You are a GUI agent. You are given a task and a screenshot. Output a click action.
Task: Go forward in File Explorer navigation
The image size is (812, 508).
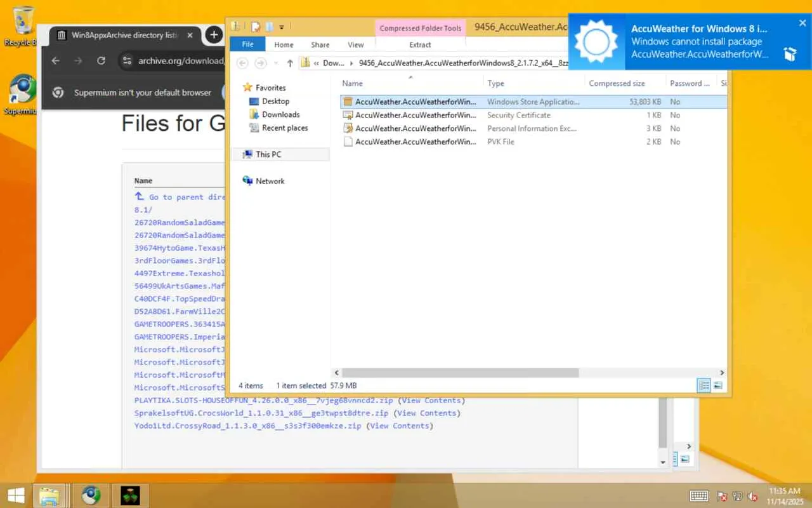pyautogui.click(x=260, y=63)
